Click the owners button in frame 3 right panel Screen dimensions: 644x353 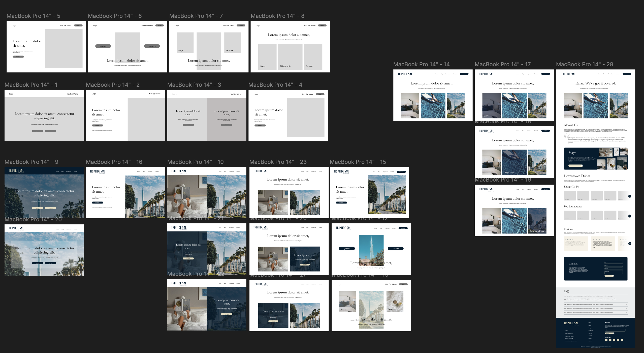click(227, 125)
